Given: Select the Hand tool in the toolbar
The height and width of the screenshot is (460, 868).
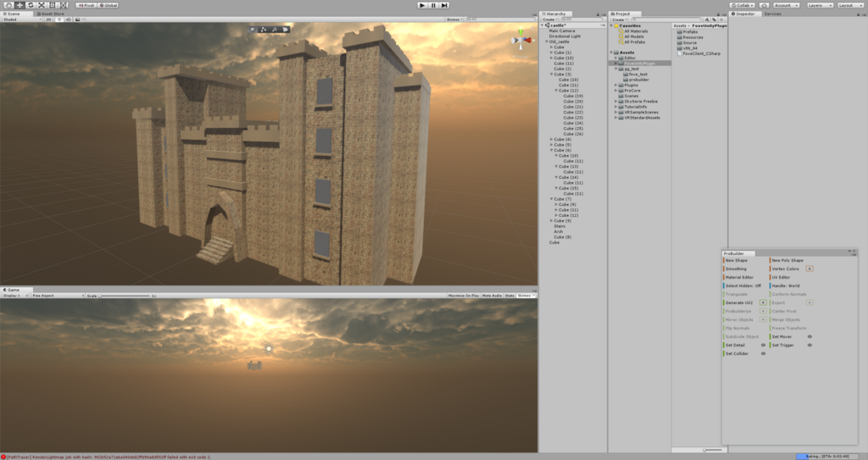Looking at the screenshot, I should click(8, 5).
